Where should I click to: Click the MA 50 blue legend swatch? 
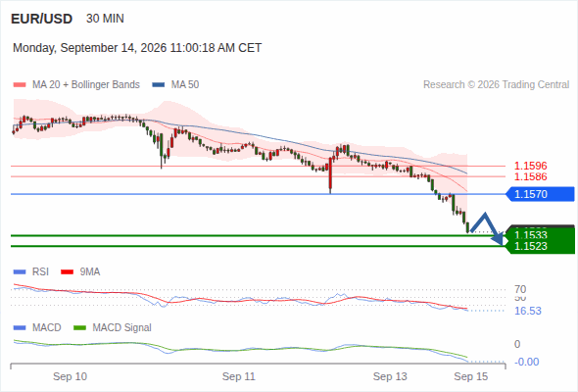click(159, 85)
